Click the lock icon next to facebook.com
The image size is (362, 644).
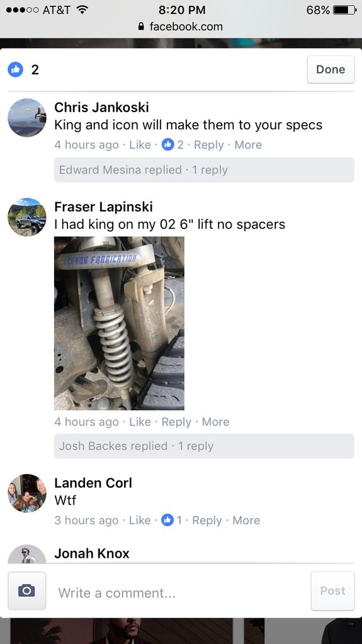point(141,26)
